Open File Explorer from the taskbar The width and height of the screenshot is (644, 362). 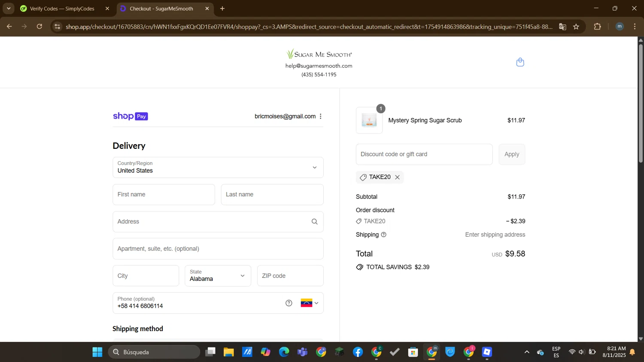tap(228, 352)
